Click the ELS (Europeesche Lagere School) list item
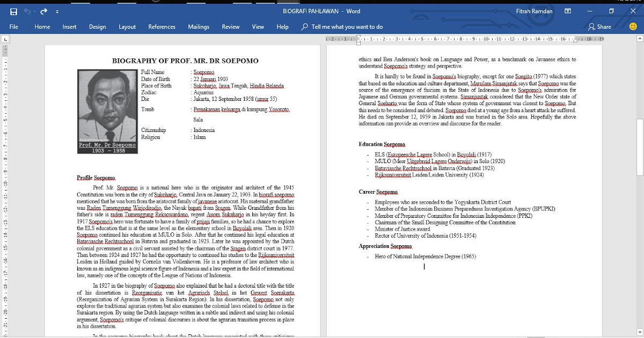Image resolution: width=644 pixels, height=338 pixels. pyautogui.click(x=433, y=155)
